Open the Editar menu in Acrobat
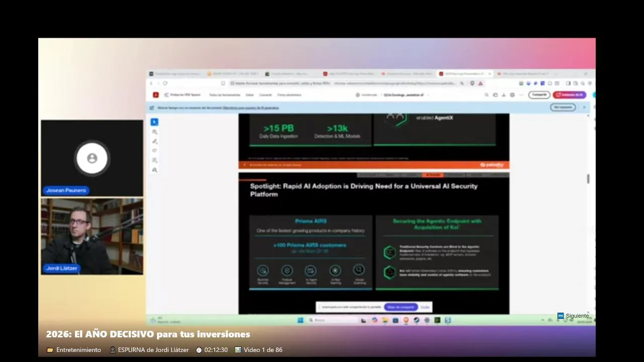Image resolution: width=644 pixels, height=362 pixels. tap(250, 95)
